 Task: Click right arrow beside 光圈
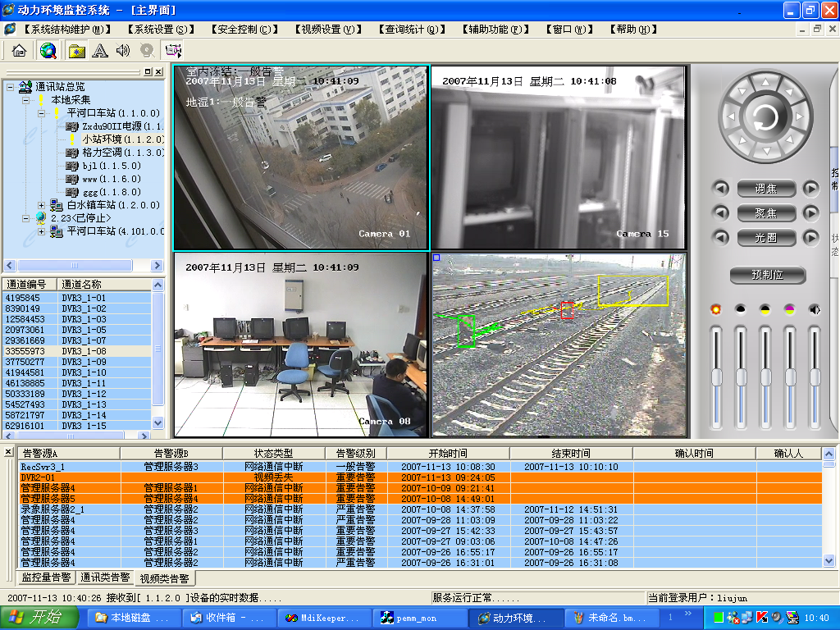click(810, 237)
